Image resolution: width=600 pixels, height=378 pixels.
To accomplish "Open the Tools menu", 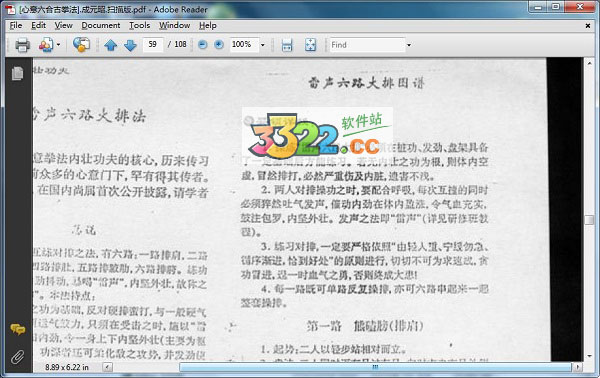I will [x=139, y=25].
